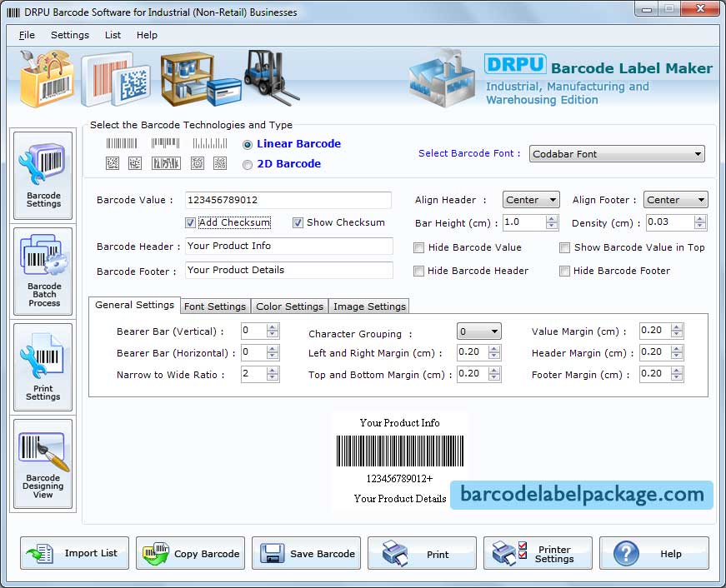This screenshot has width=726, height=588.
Task: Increase Value Margin spinner
Action: [x=677, y=327]
